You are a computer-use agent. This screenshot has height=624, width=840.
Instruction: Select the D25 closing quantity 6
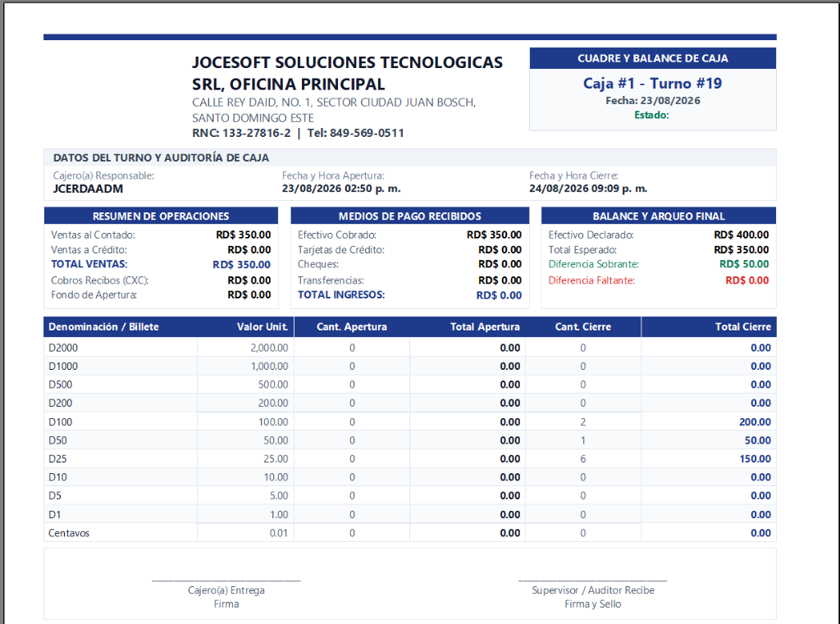[x=583, y=459]
